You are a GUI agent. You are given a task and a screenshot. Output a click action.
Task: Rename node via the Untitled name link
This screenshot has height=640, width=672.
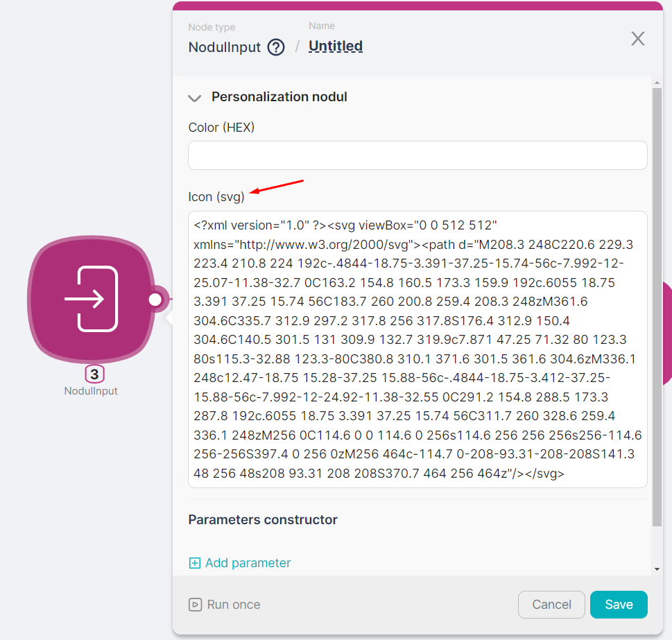pos(336,46)
